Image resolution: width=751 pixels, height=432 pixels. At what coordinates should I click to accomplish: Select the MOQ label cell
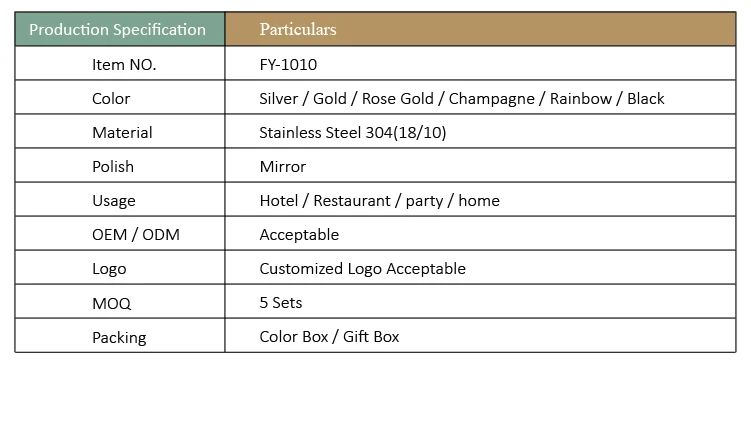111,302
